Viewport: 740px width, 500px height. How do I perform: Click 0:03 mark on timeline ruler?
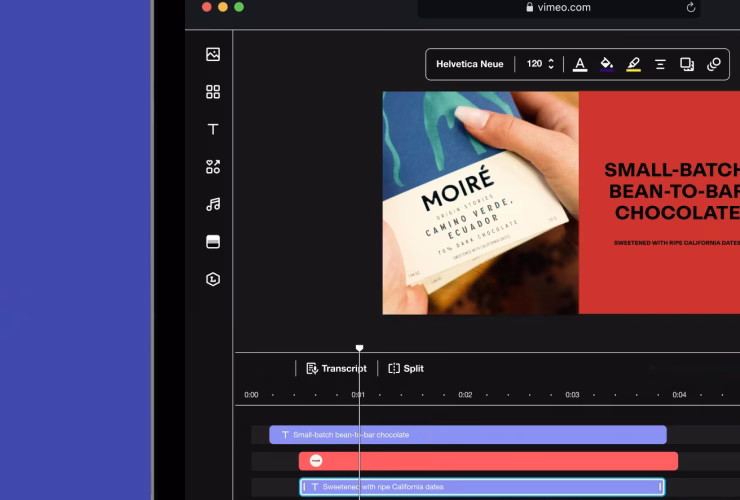[x=572, y=395]
